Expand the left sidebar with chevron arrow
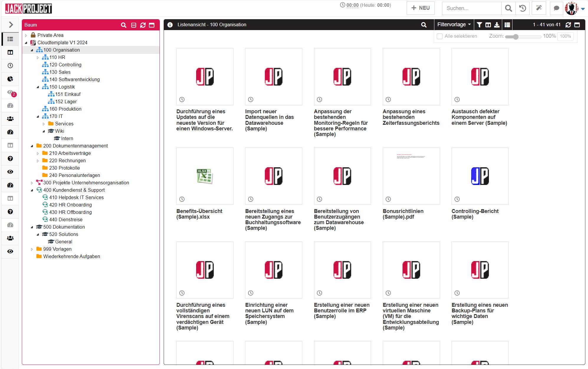Image resolution: width=588 pixels, height=369 pixels. tap(11, 24)
